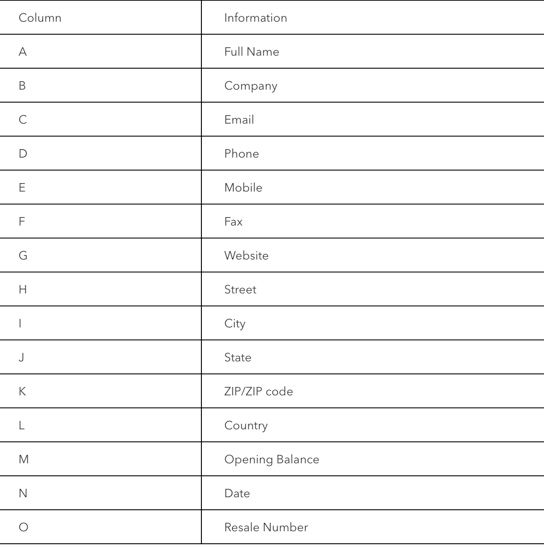Select the Street row text
Viewport: 544px width, 547px height.
click(240, 289)
